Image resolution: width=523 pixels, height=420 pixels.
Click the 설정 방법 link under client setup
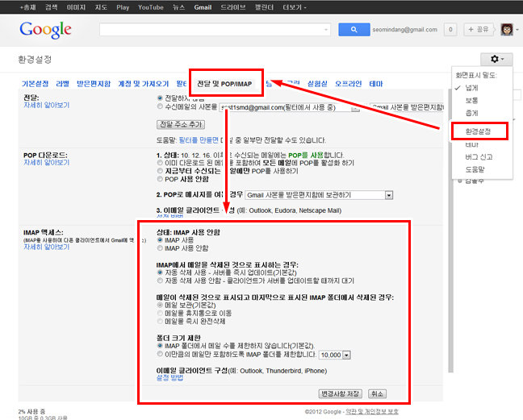[x=170, y=378]
